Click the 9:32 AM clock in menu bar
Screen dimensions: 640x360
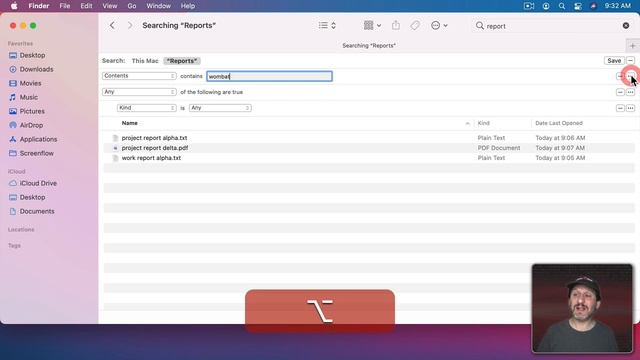point(618,6)
